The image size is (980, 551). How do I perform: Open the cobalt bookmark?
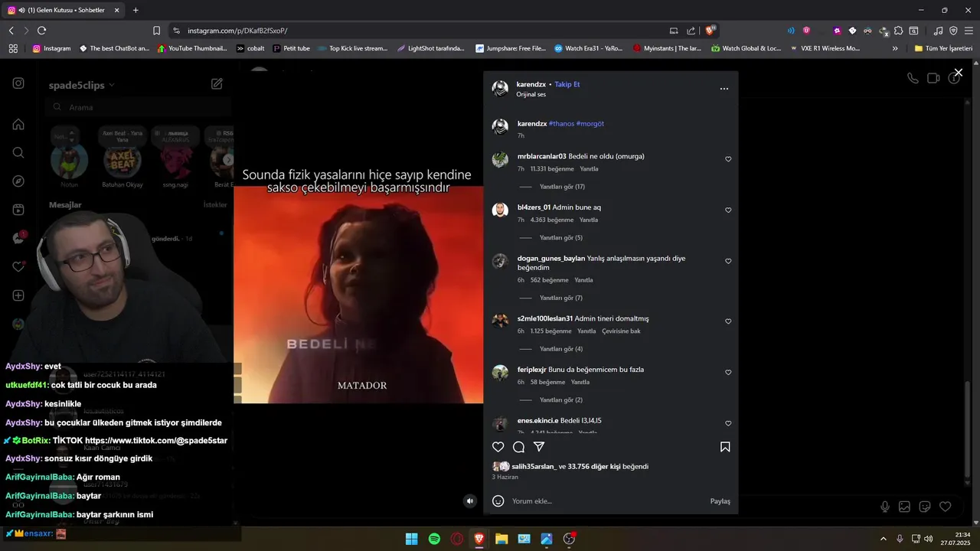(x=251, y=48)
